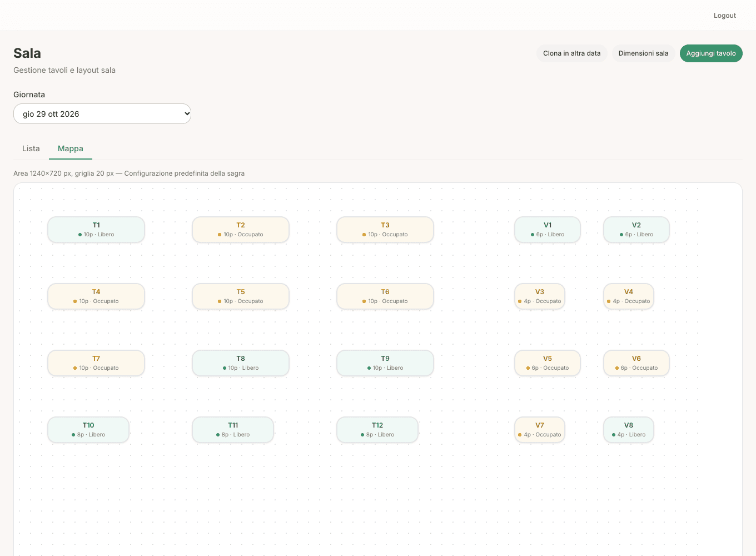
Task: Click Clona in altra data button
Action: click(572, 53)
